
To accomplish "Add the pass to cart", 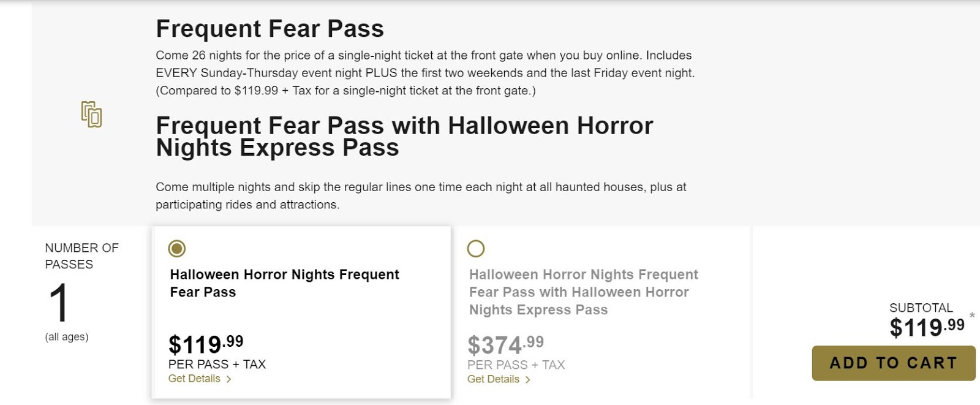I will [x=893, y=363].
